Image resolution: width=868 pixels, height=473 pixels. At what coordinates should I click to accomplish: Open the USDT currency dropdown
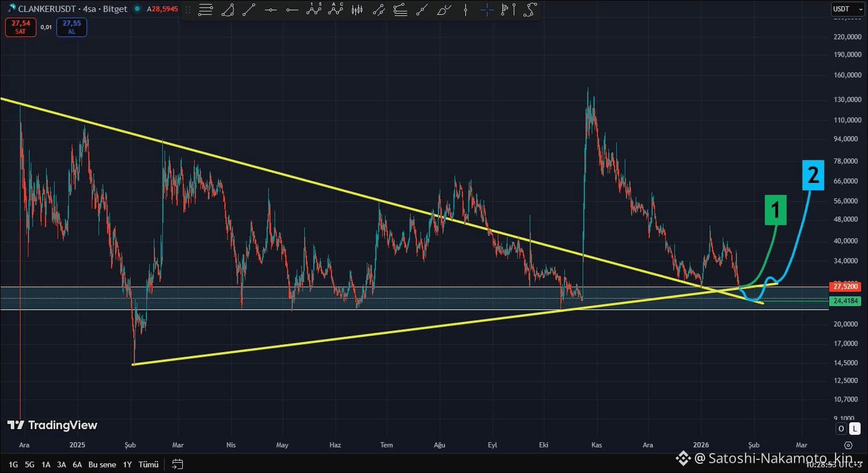[x=847, y=9]
